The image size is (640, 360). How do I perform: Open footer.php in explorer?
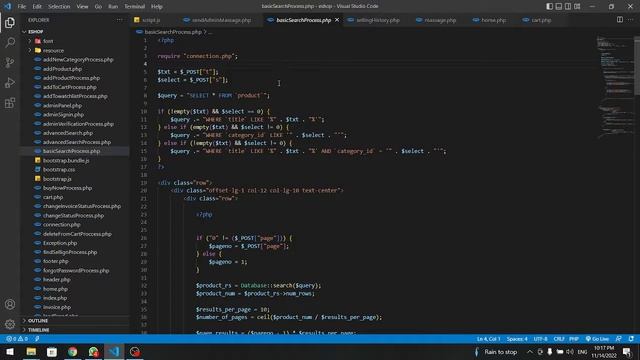point(56,261)
